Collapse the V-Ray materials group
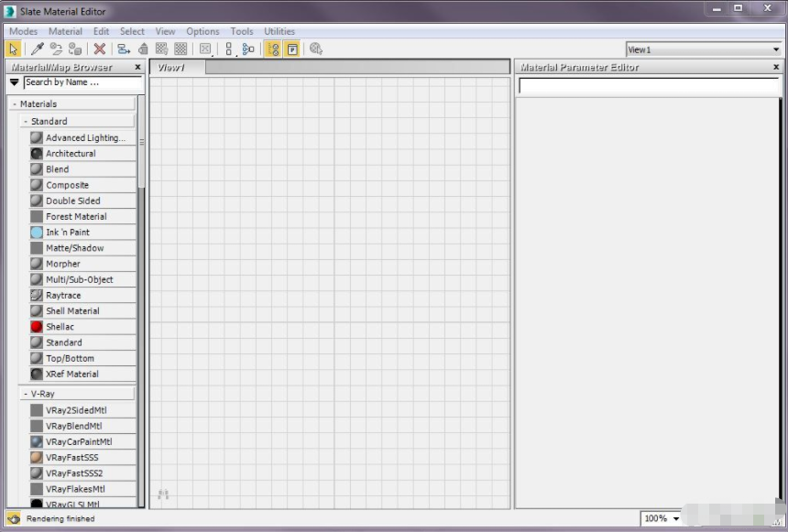This screenshot has width=788, height=532. tap(77, 394)
